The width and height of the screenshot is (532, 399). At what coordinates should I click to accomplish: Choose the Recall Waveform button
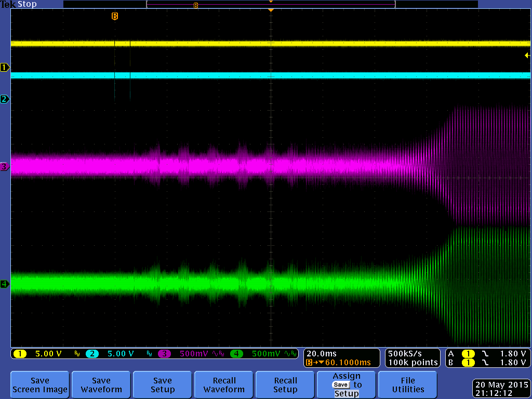224,385
